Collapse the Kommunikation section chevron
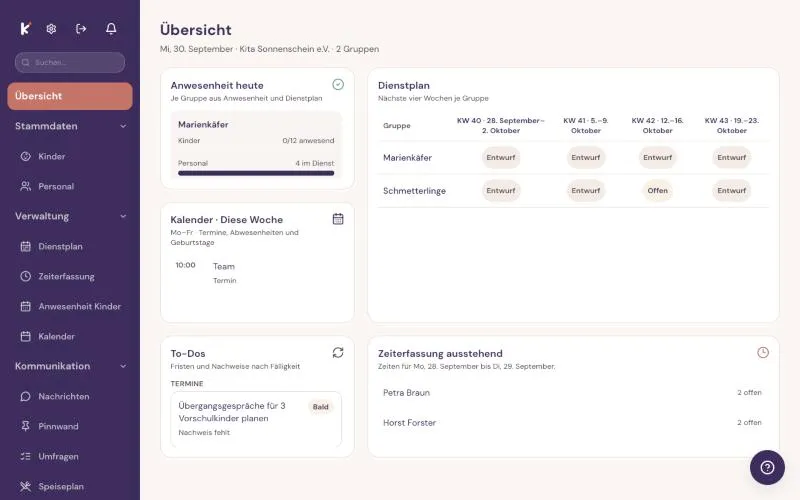Image resolution: width=800 pixels, height=500 pixels. (123, 366)
